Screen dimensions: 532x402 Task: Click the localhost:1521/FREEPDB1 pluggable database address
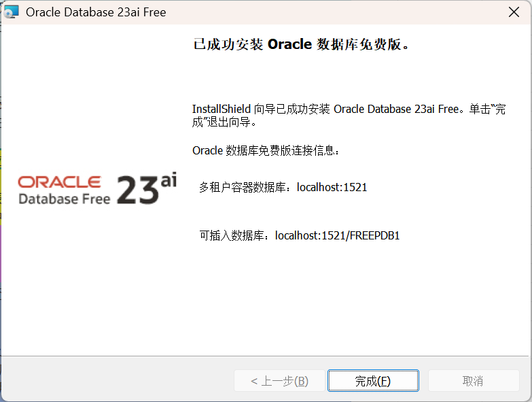pos(337,235)
